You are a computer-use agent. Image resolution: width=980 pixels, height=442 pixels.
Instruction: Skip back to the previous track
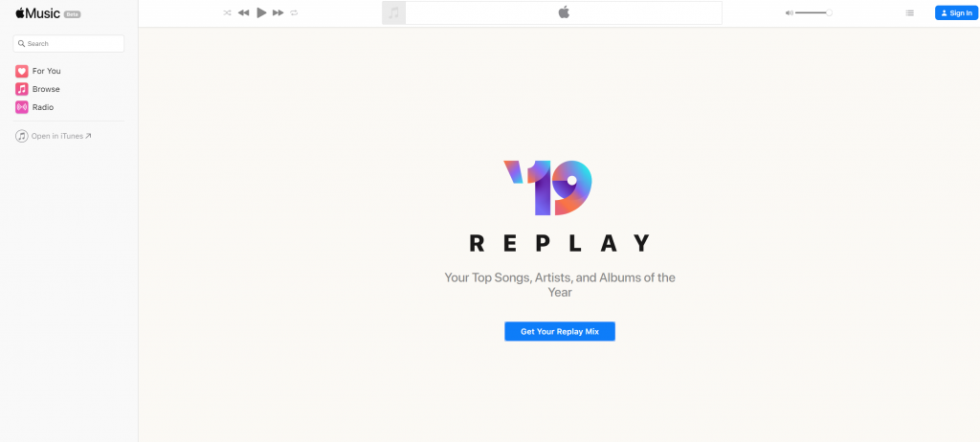pyautogui.click(x=243, y=12)
